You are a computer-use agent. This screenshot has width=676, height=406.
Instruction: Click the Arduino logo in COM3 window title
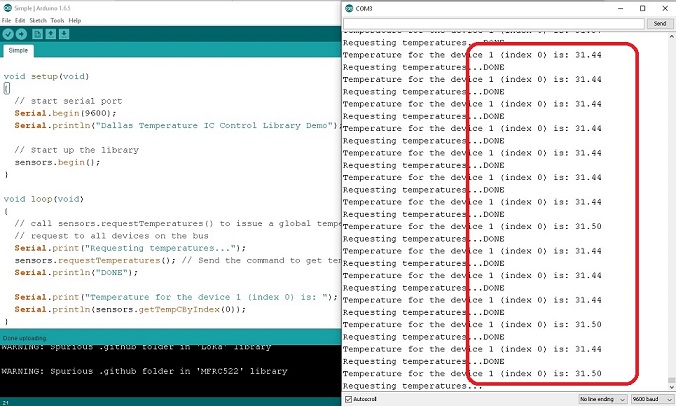pos(349,8)
